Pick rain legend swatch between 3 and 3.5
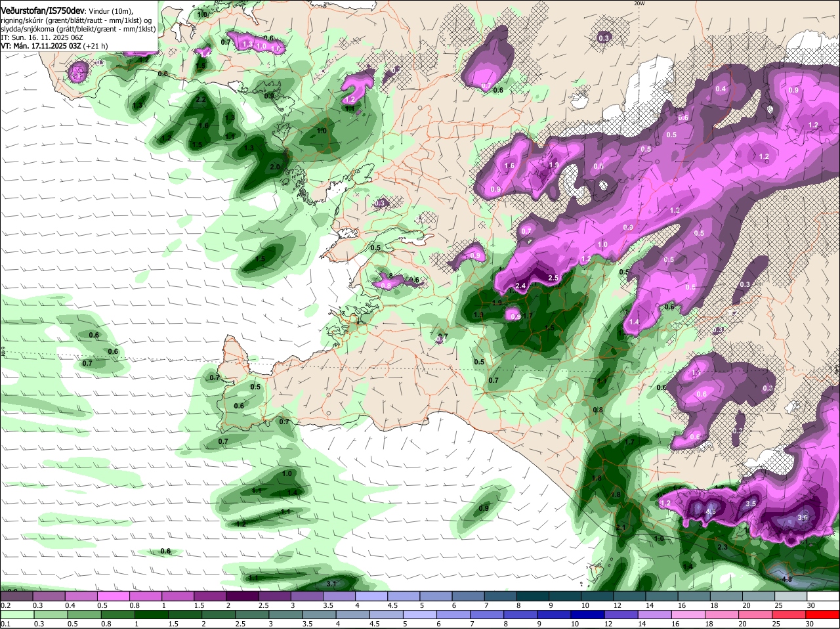 (285, 615)
